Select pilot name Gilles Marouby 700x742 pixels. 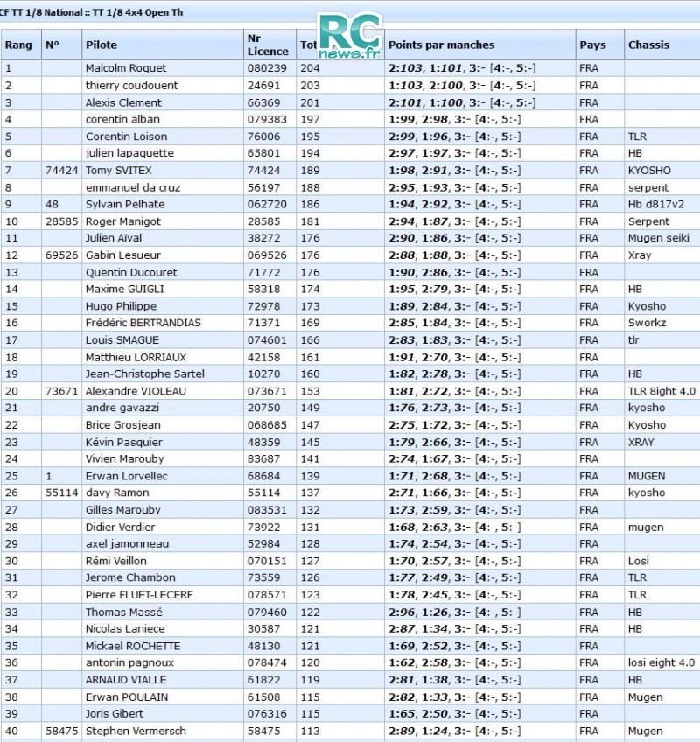click(x=123, y=509)
